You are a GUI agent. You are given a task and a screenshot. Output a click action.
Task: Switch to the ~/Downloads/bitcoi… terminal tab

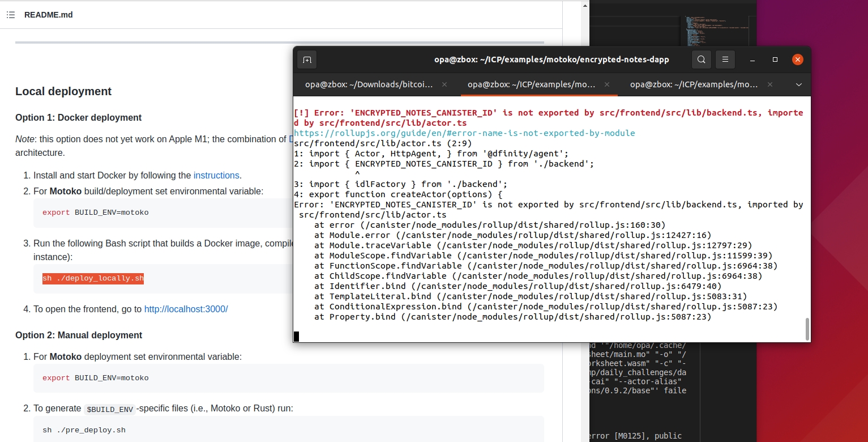tap(369, 84)
